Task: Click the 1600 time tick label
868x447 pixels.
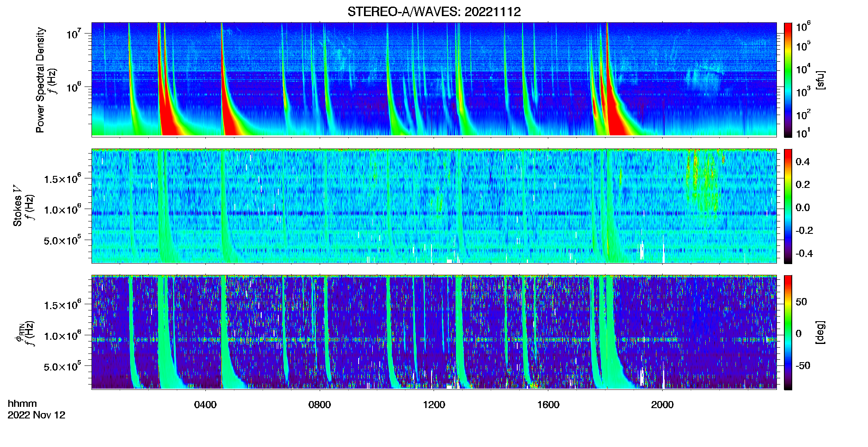Action: 548,404
